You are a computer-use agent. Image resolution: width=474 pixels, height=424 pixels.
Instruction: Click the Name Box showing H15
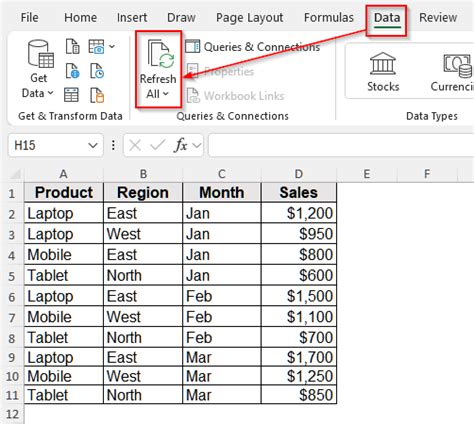(48, 145)
